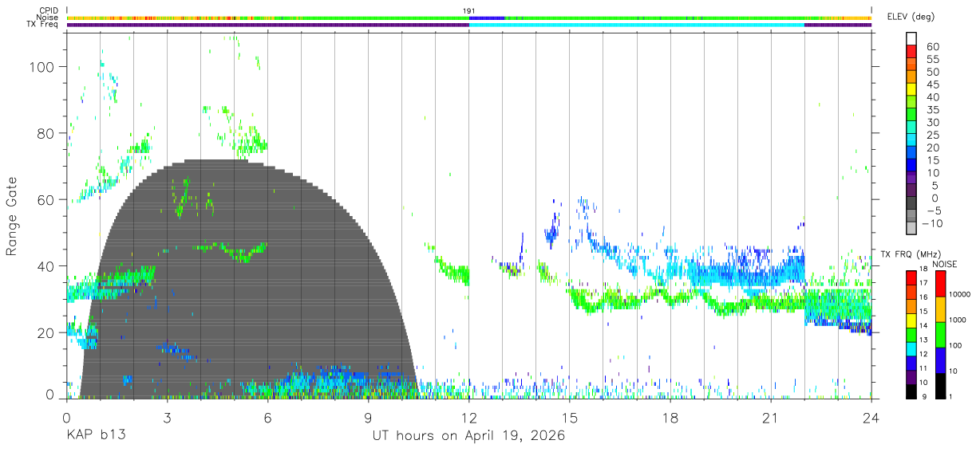Click the ELEV colorbar label '25'
The height and width of the screenshot is (452, 980).
[x=933, y=135]
